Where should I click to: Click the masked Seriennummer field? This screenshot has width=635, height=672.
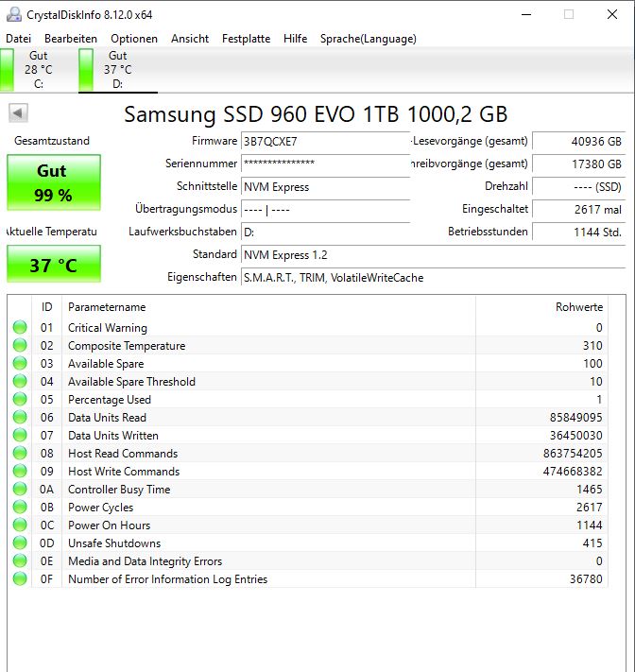(x=326, y=164)
